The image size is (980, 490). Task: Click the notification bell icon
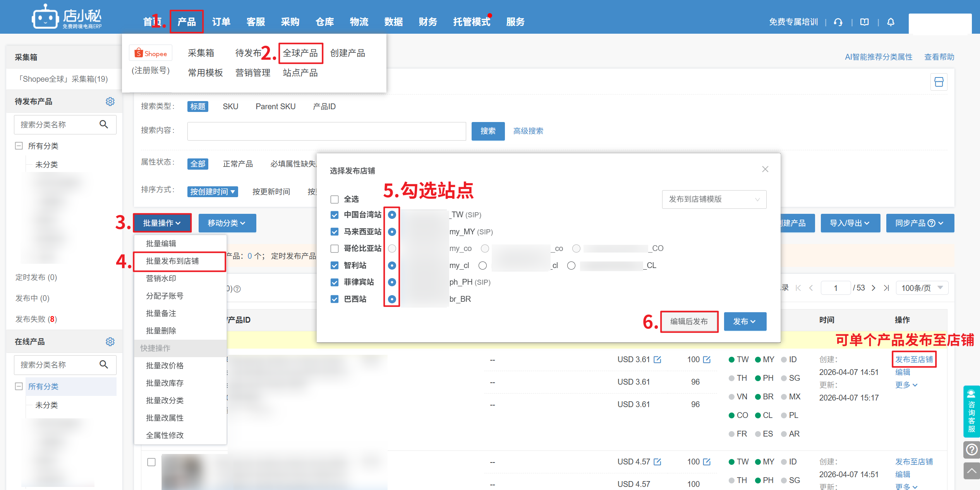[891, 22]
